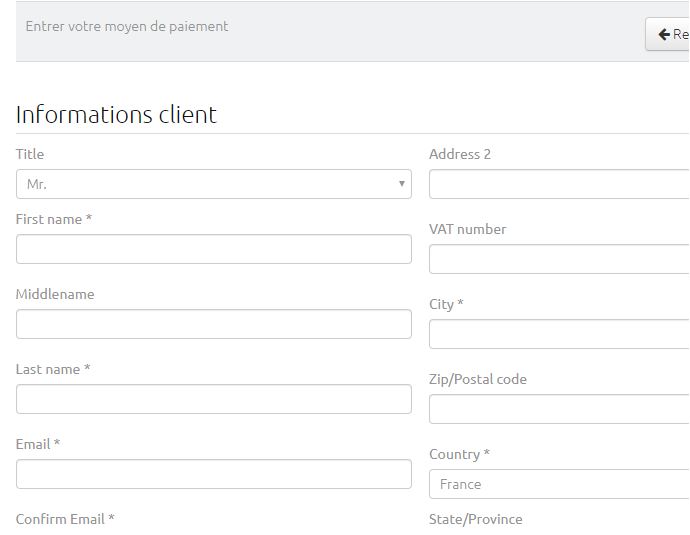This screenshot has height=535, width=690.
Task: Open the Title dropdown showing Mr.
Action: [213, 184]
